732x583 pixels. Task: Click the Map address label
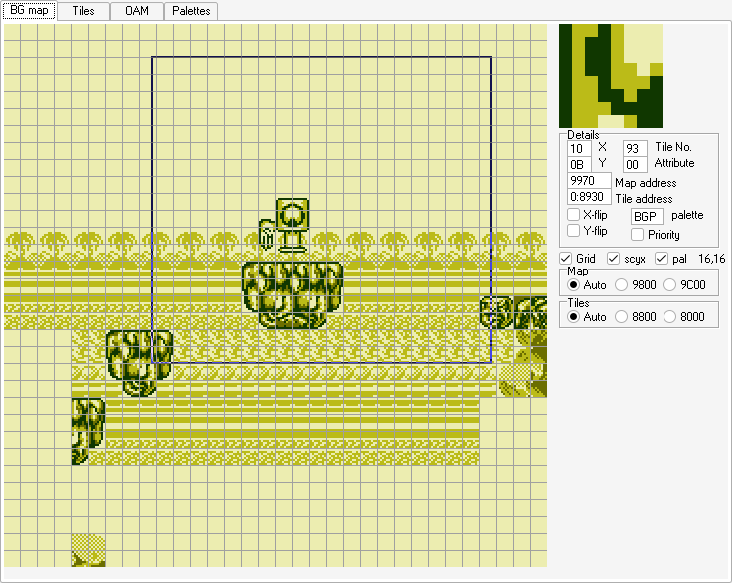pos(646,183)
